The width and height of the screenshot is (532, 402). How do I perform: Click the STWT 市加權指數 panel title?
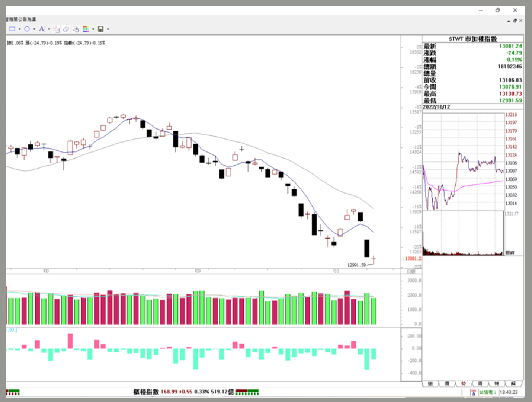(472, 39)
